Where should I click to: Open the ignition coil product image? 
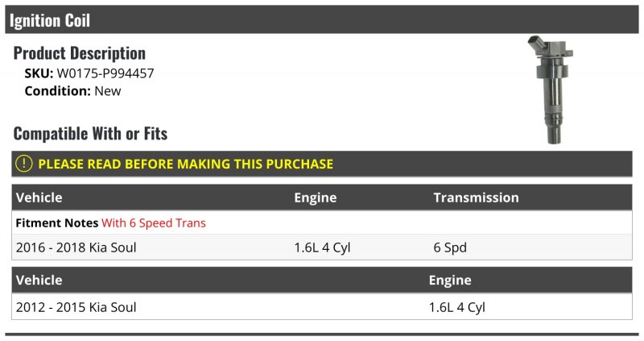(551, 90)
